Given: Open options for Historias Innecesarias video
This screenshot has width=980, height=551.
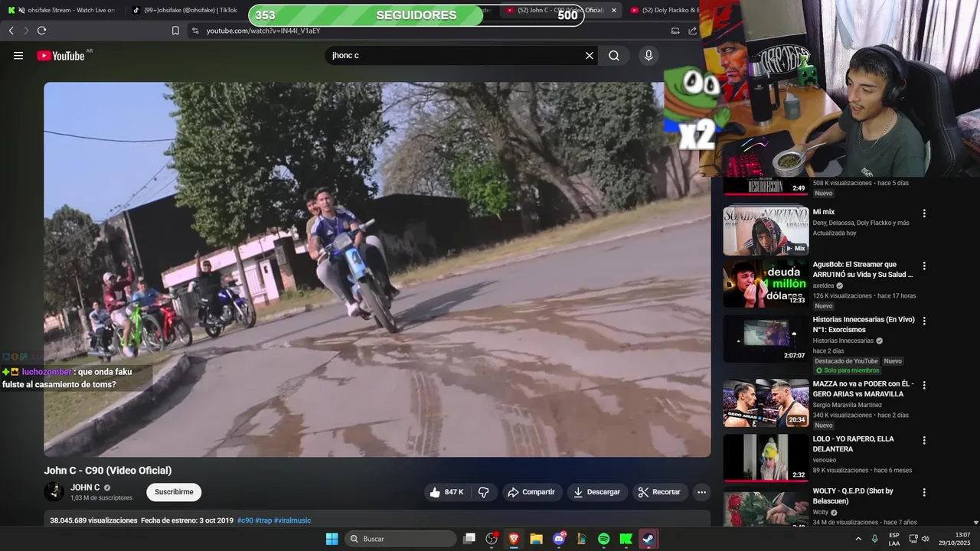Looking at the screenshot, I should point(924,321).
